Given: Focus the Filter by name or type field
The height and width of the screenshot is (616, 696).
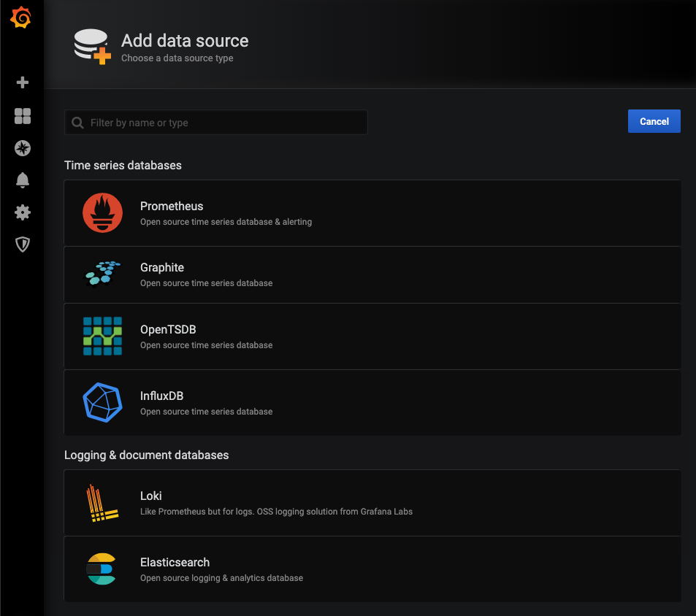Looking at the screenshot, I should click(x=215, y=123).
